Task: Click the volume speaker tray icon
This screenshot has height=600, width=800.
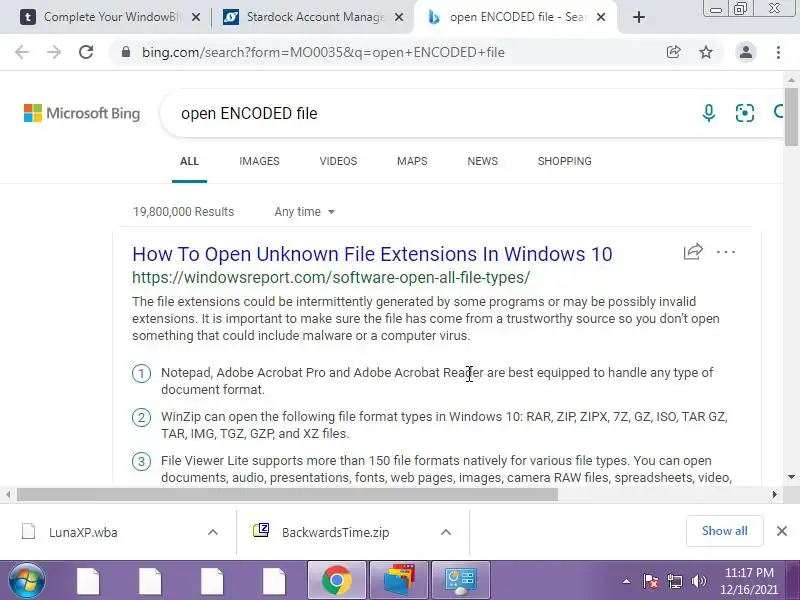Action: [x=698, y=581]
